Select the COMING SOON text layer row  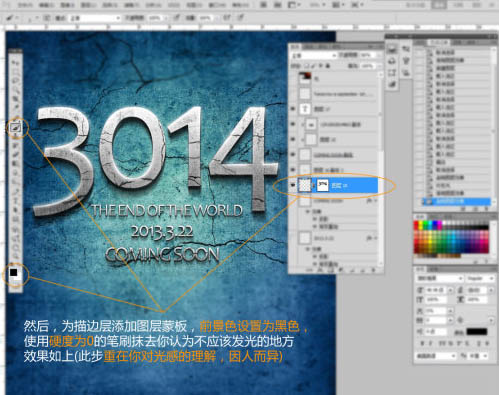(x=333, y=201)
